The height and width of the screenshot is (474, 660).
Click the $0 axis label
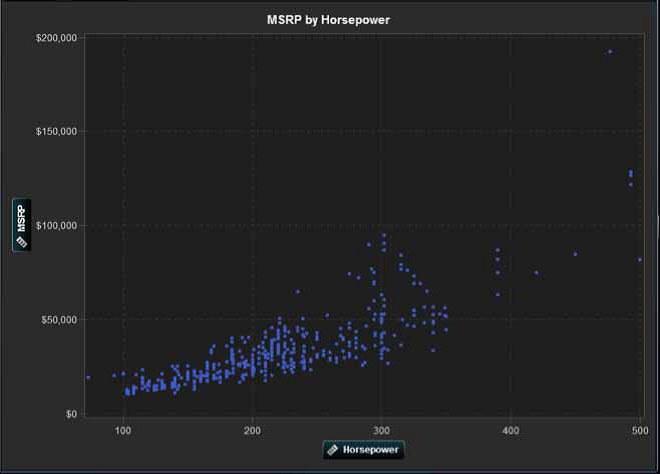[x=71, y=414]
